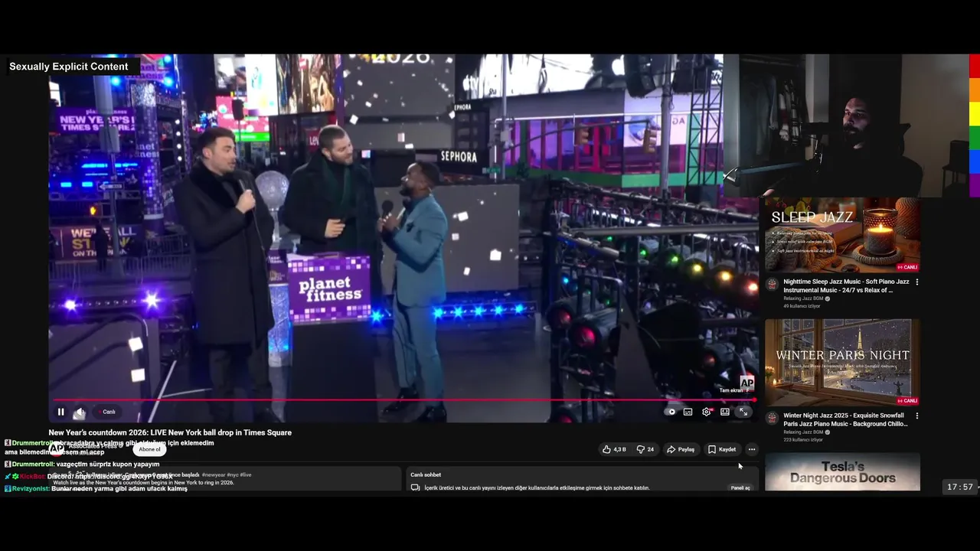Enter fullscreen with the Tam ekran icon

point(743,412)
